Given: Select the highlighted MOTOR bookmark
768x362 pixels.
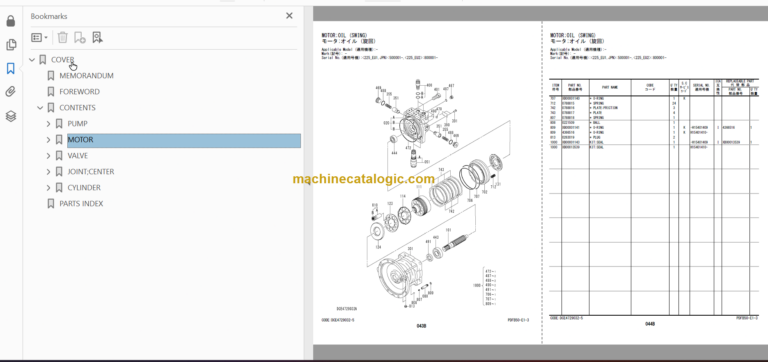Looking at the screenshot, I should tap(184, 140).
